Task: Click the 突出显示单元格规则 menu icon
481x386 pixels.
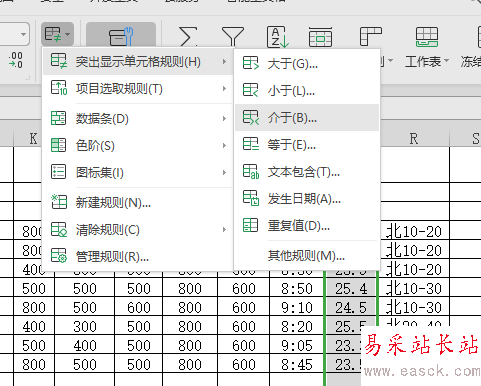Action: click(59, 61)
